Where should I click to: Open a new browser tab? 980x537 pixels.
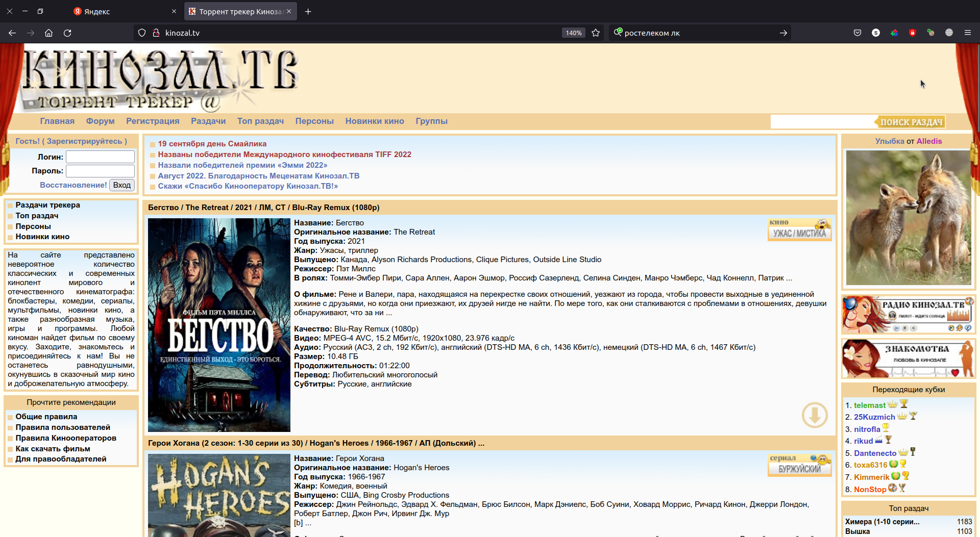[x=308, y=11]
